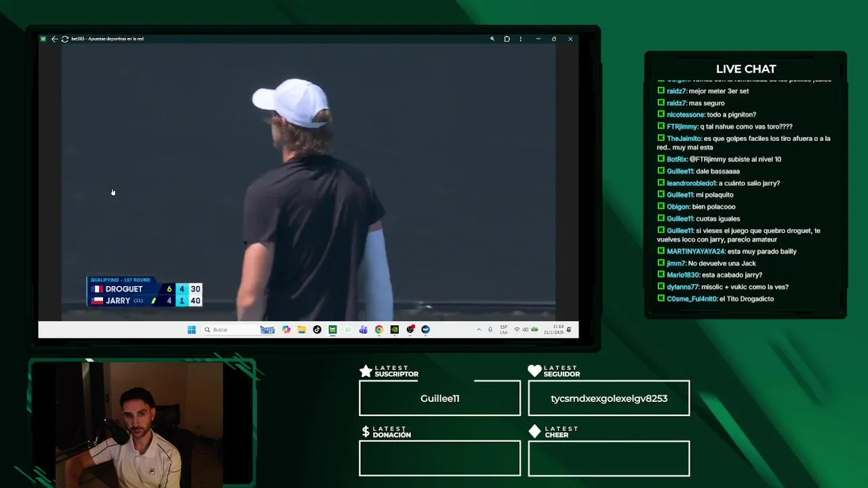Viewport: 868px width, 488px height.
Task: Click MARTINYAYAYA24's chat username
Action: click(x=696, y=251)
